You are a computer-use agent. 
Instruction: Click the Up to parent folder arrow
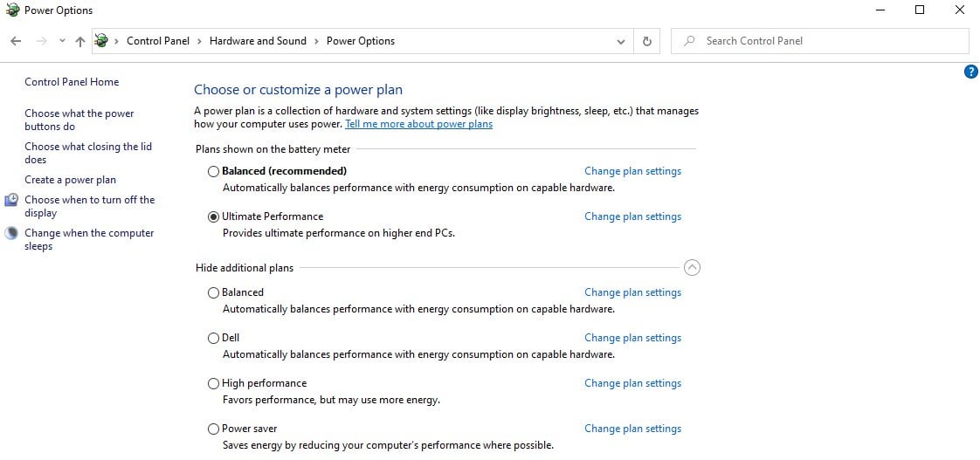[x=80, y=41]
